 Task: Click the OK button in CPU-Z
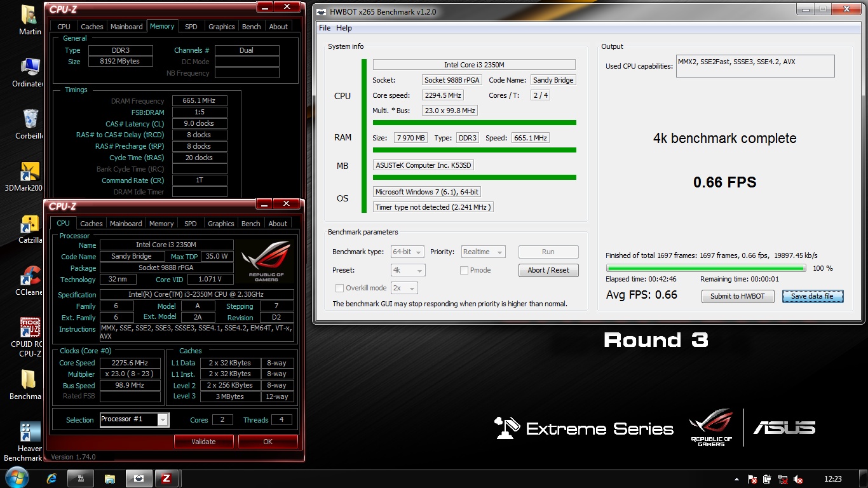(268, 442)
